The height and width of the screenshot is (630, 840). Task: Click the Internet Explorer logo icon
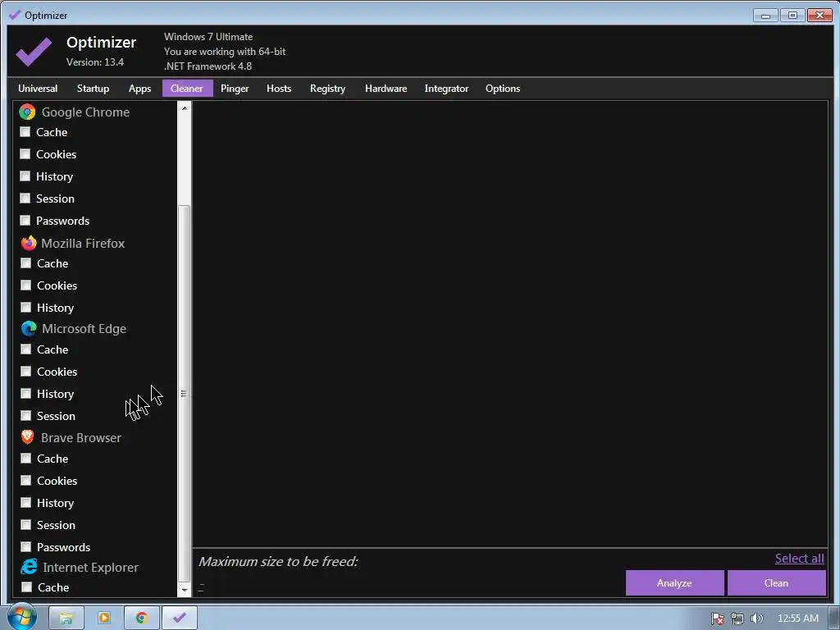click(x=29, y=567)
